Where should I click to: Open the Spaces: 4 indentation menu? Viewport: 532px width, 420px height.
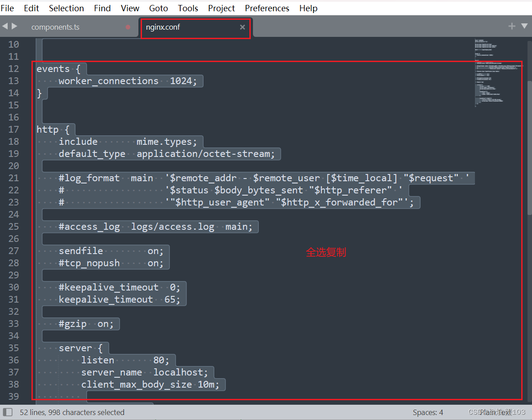click(x=428, y=412)
